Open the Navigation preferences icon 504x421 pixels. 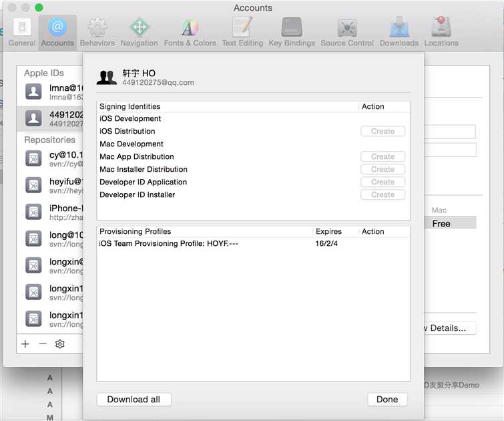(139, 27)
